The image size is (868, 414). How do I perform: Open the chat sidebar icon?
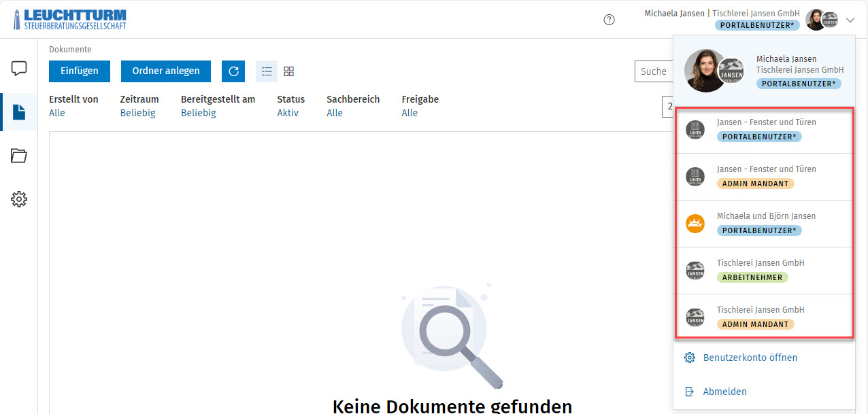point(18,68)
